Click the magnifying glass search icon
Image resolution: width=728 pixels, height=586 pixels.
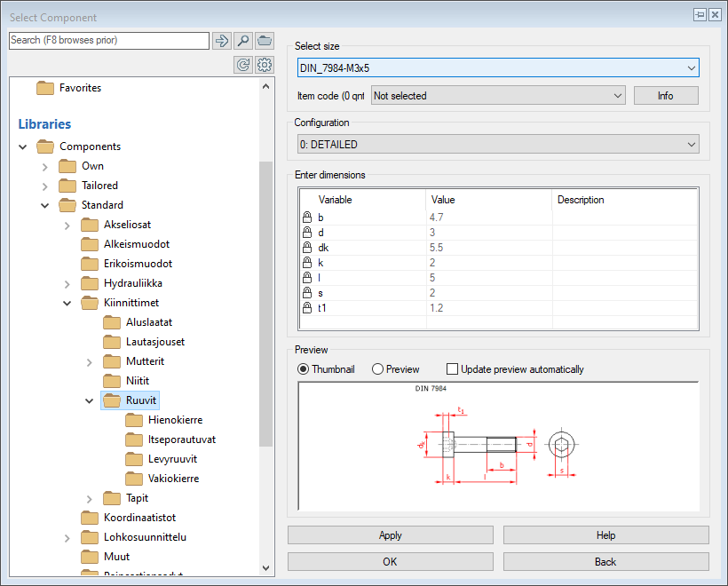click(x=243, y=41)
